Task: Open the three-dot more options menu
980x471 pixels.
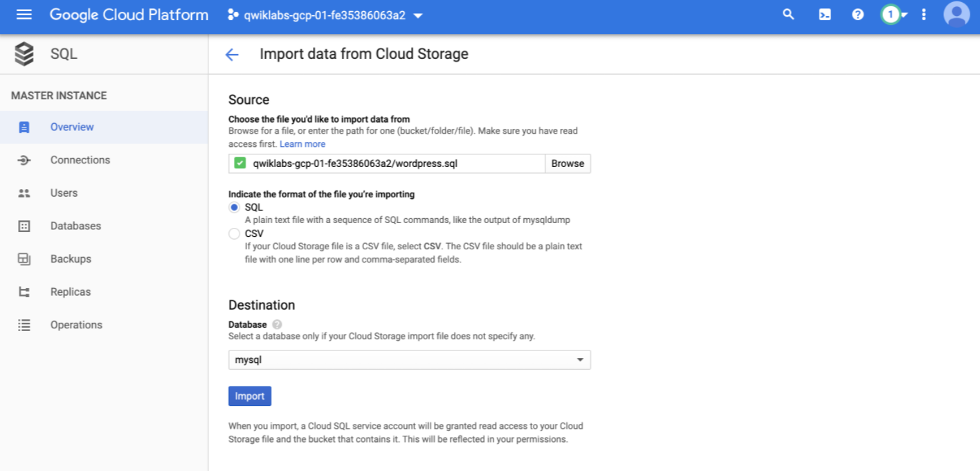Action: (924, 15)
